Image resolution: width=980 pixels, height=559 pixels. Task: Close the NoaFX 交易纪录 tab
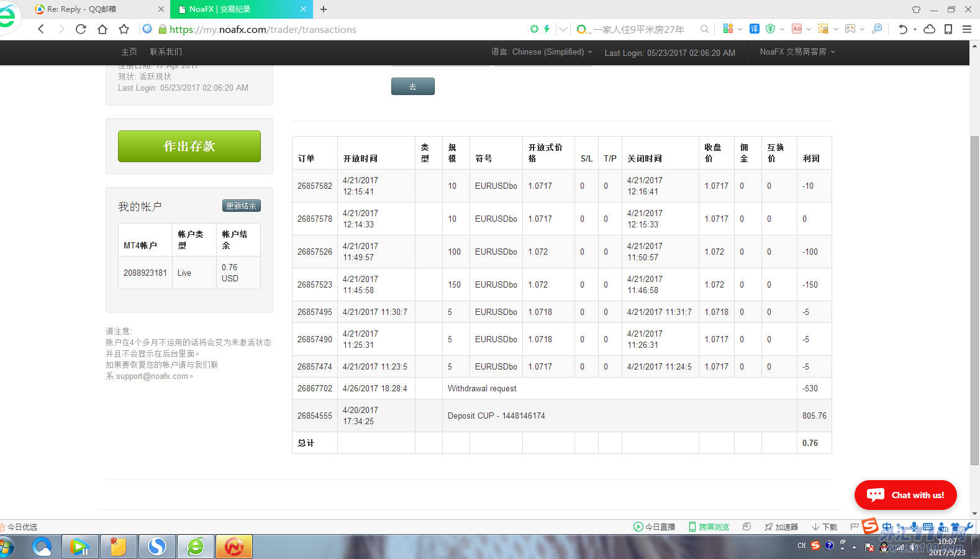(x=303, y=9)
